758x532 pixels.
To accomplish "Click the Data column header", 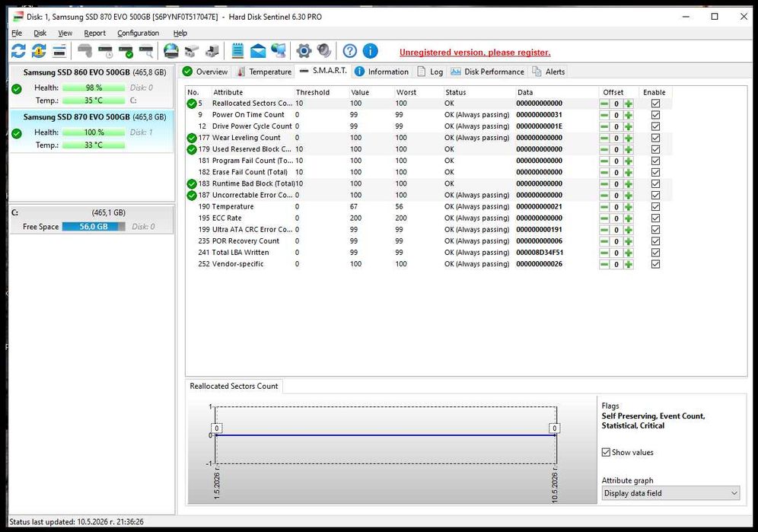I will 557,92.
